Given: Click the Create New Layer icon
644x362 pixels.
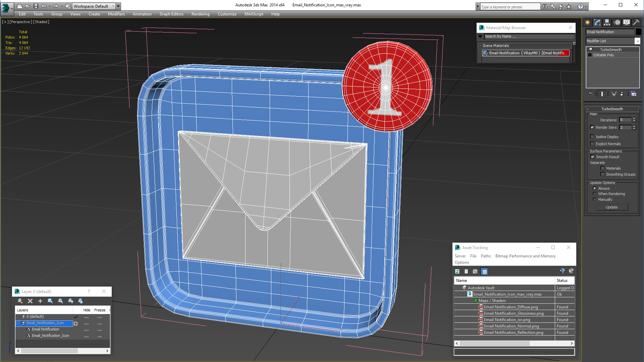Looking at the screenshot, I should click(20, 301).
